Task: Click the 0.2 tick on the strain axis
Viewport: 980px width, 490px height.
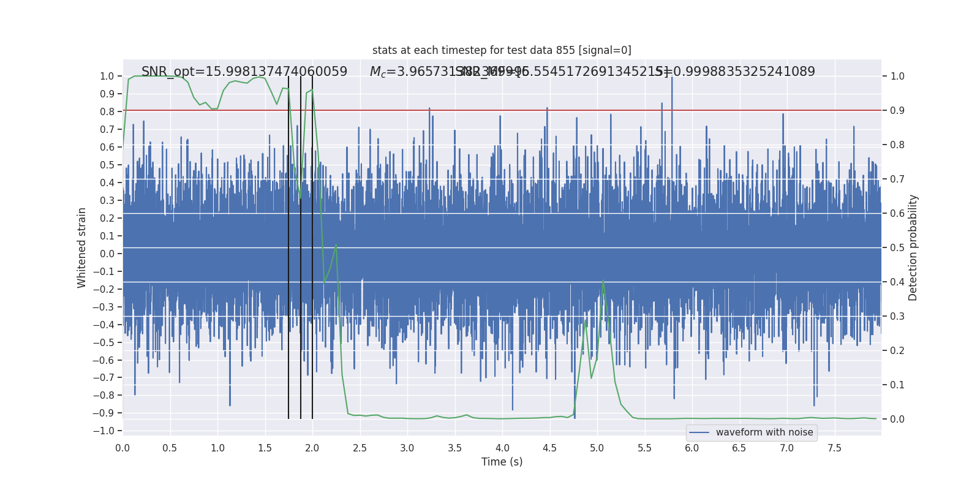Action: click(x=107, y=218)
